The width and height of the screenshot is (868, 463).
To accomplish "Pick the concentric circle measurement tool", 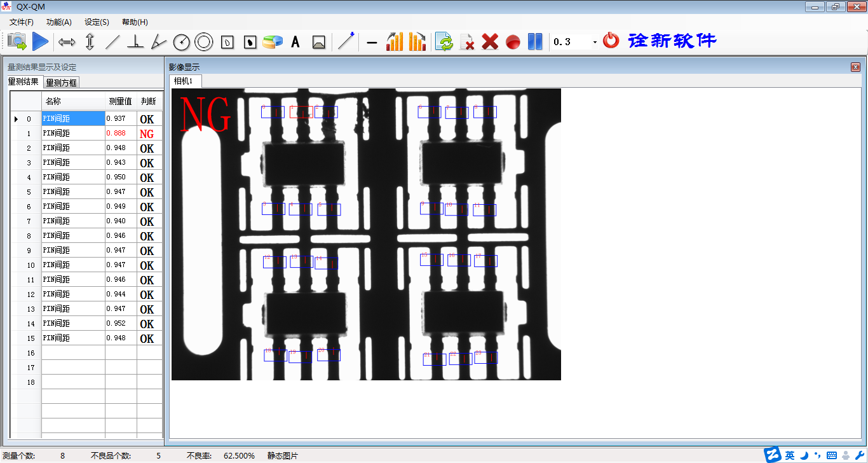I will click(203, 42).
